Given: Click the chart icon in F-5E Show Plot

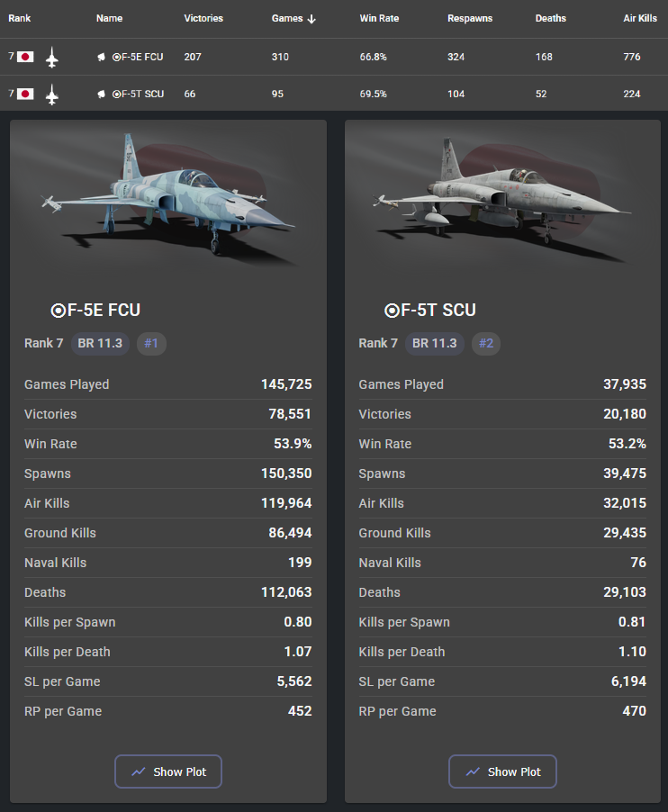Looking at the screenshot, I should pos(139,771).
